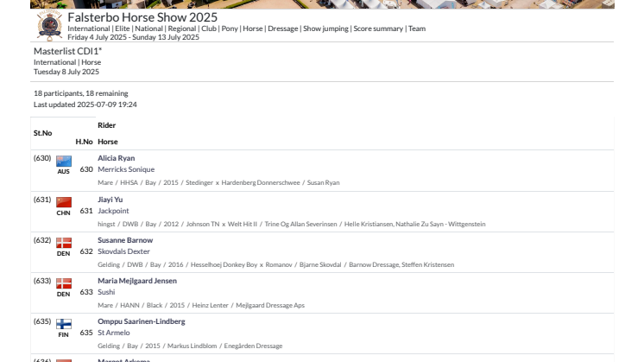
Task: Click horse number 635
Action: 86,333
